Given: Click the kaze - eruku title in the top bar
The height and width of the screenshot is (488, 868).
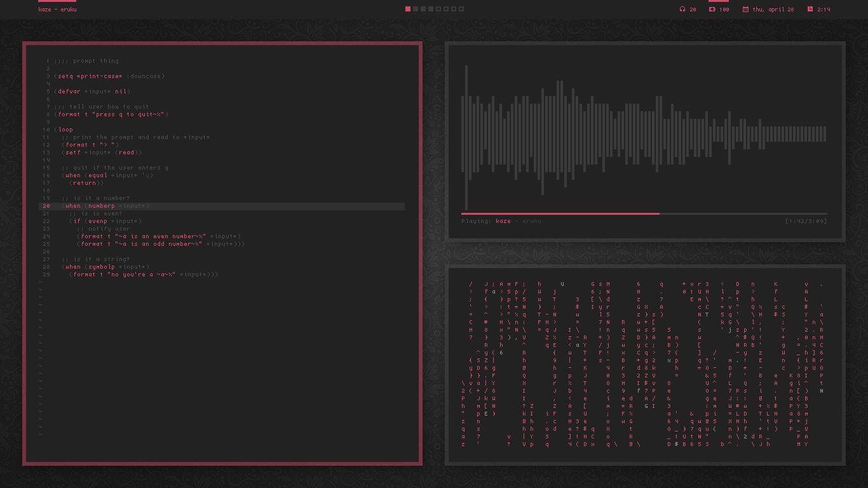Looking at the screenshot, I should pos(57,9).
